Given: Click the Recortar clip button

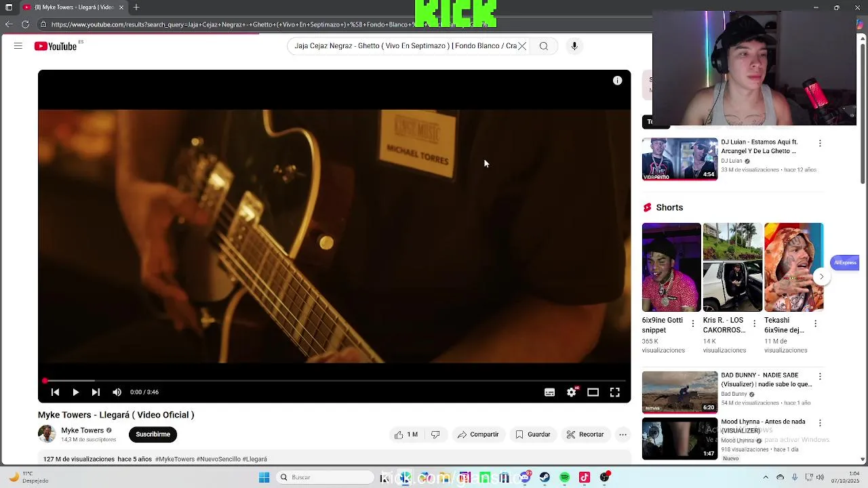Looking at the screenshot, I should [x=585, y=434].
